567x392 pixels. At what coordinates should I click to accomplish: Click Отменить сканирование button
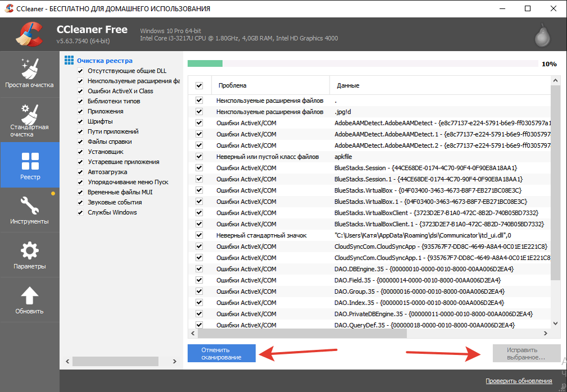[221, 353]
